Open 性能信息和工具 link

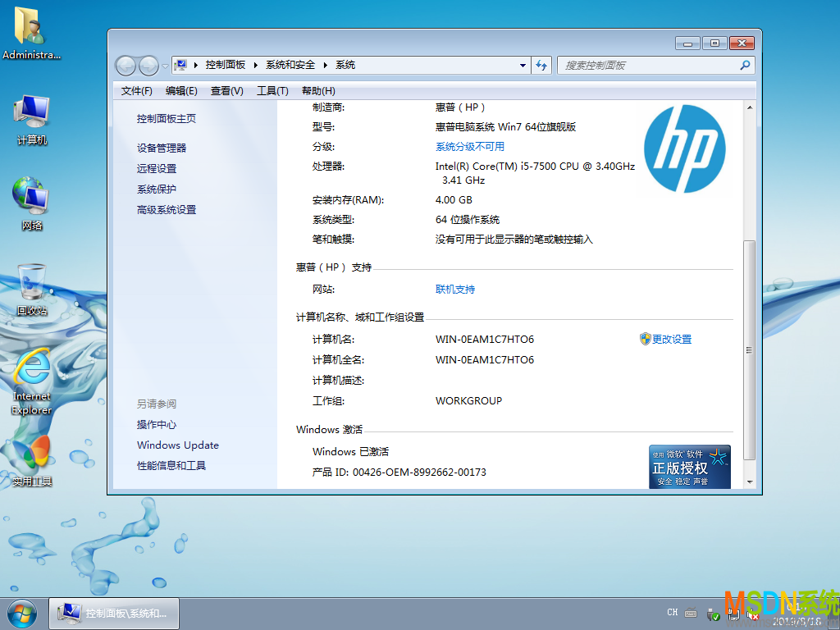pos(171,466)
